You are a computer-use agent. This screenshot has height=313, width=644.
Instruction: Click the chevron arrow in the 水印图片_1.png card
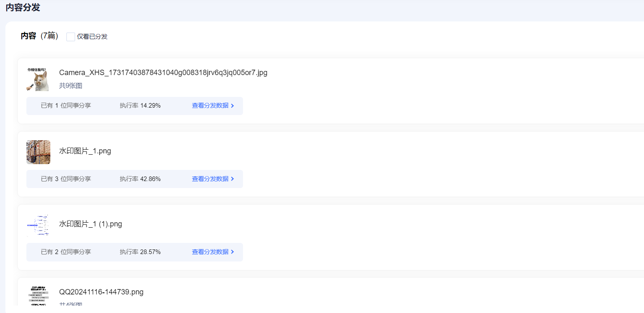[x=233, y=179]
